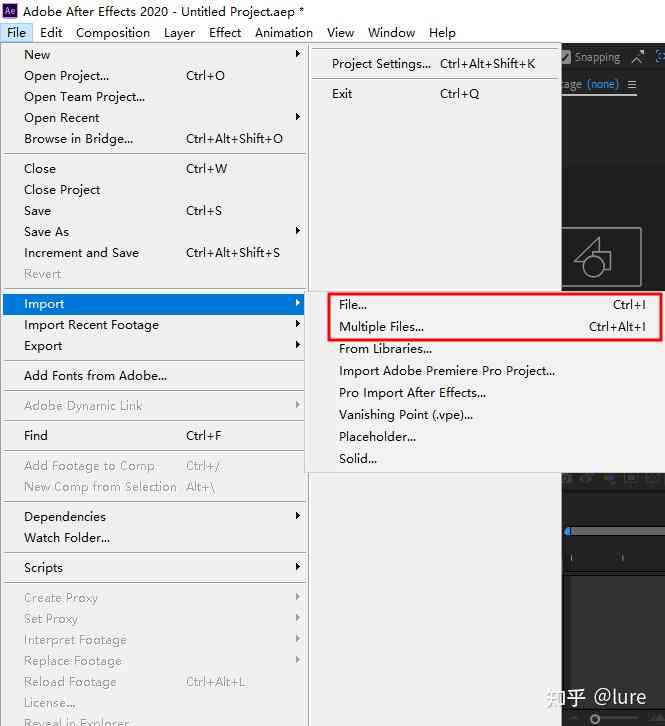Image resolution: width=665 pixels, height=726 pixels.
Task: Click the After Effects app icon in title bar
Action: coord(10,11)
